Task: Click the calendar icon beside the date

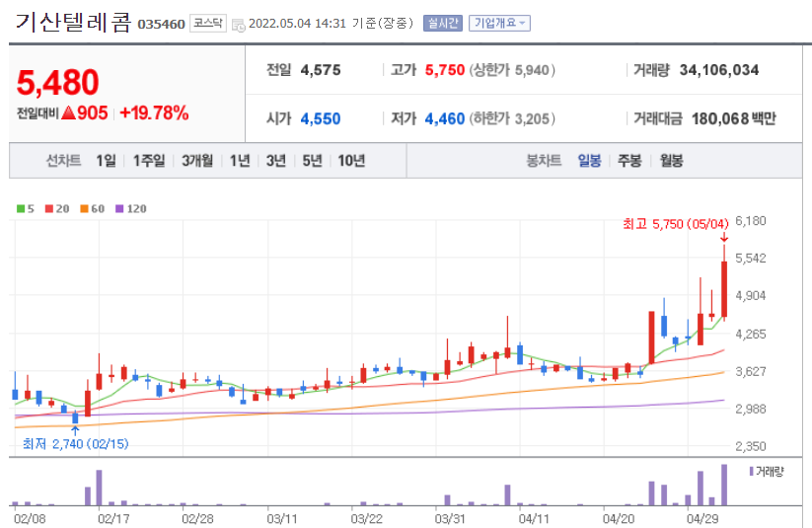Action: 238,25
